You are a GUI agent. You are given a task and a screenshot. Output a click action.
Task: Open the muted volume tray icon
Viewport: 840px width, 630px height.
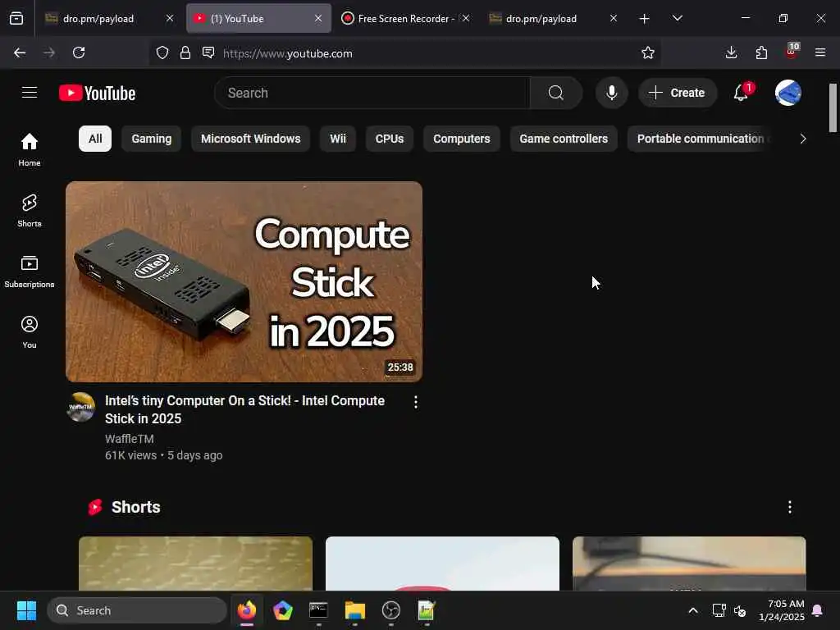(x=740, y=610)
